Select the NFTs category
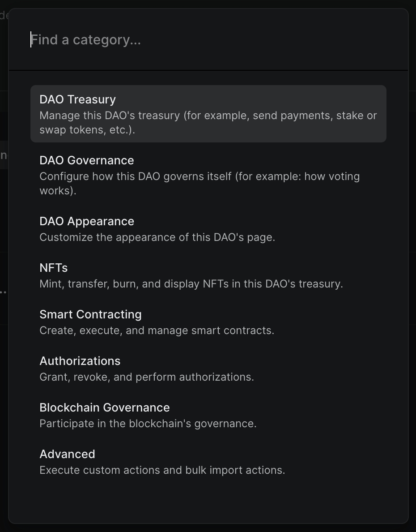This screenshot has width=416, height=532. (x=54, y=268)
